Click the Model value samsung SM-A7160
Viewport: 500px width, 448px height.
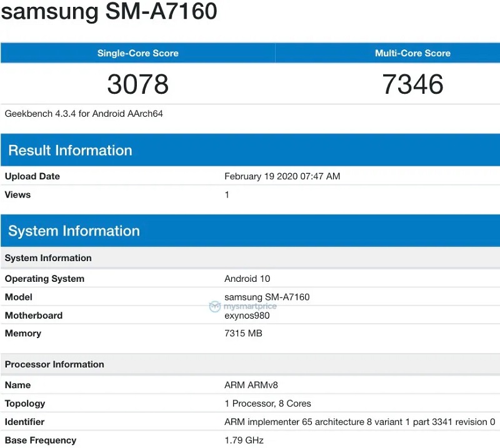(267, 297)
